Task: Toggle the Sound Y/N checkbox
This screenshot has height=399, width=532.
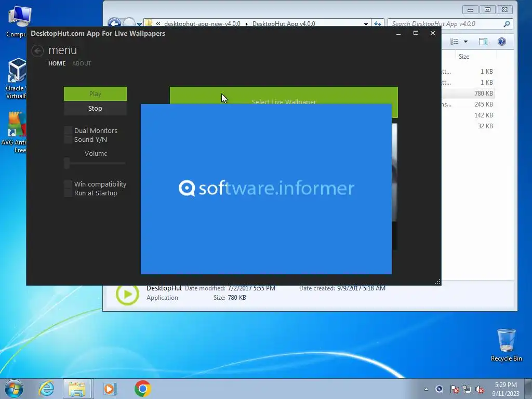Action: pyautogui.click(x=68, y=139)
